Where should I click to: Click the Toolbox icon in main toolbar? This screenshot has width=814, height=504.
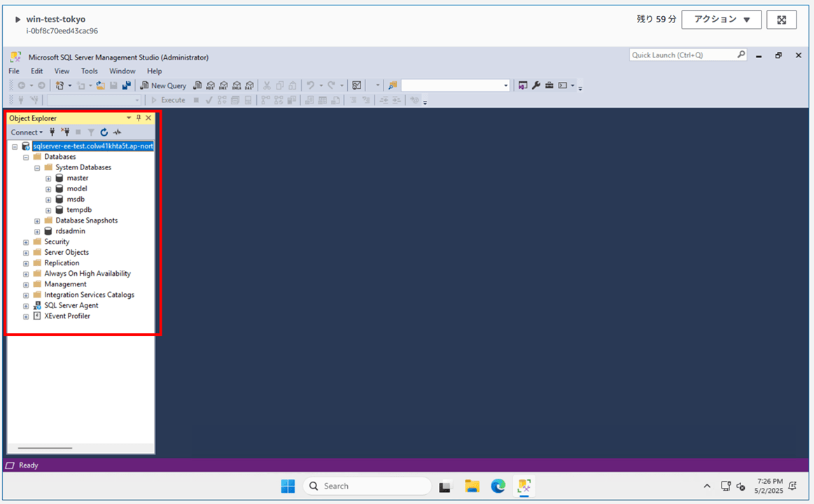pyautogui.click(x=549, y=85)
